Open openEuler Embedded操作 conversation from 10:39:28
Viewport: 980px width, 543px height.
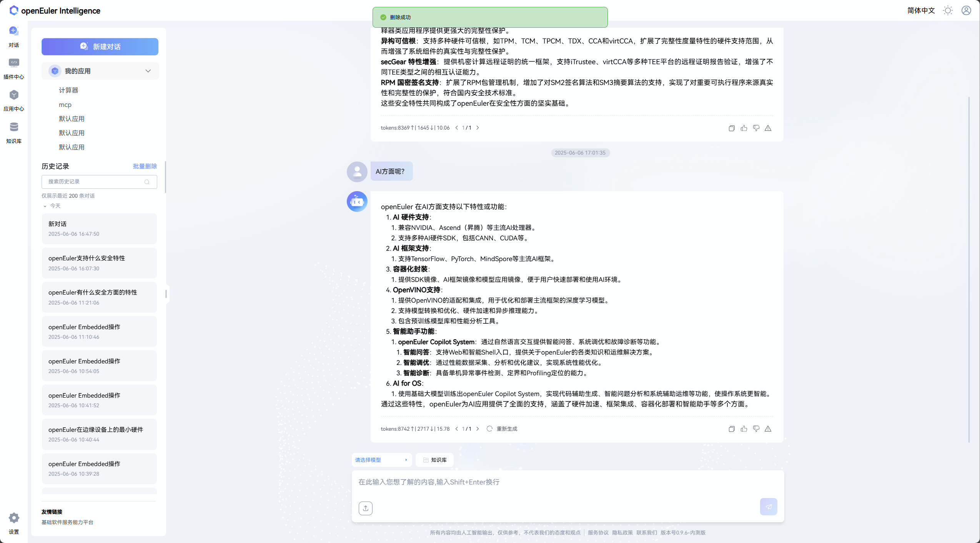[99, 468]
